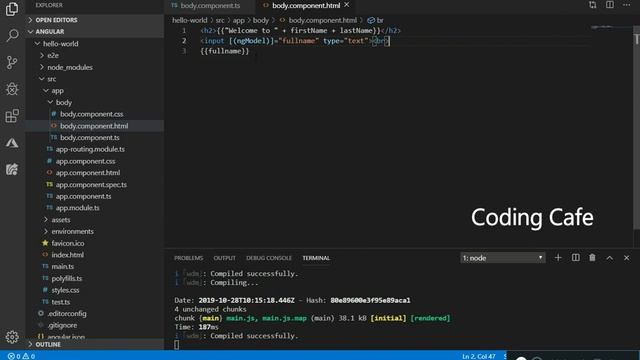Add a new terminal with plus icon
This screenshot has width=640, height=360.
pos(558,258)
